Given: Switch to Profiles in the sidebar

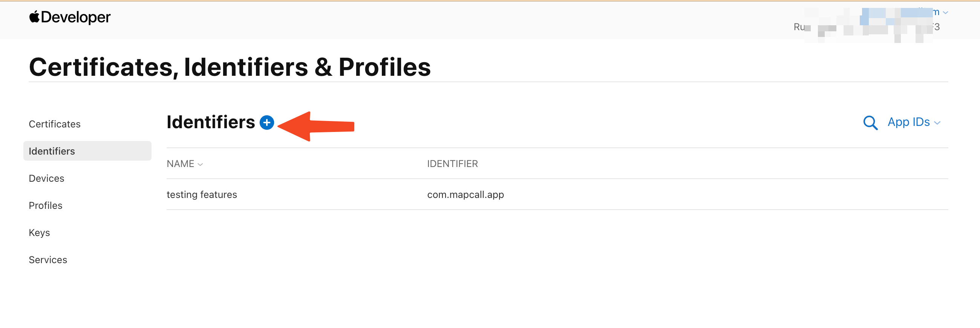Looking at the screenshot, I should (45, 205).
